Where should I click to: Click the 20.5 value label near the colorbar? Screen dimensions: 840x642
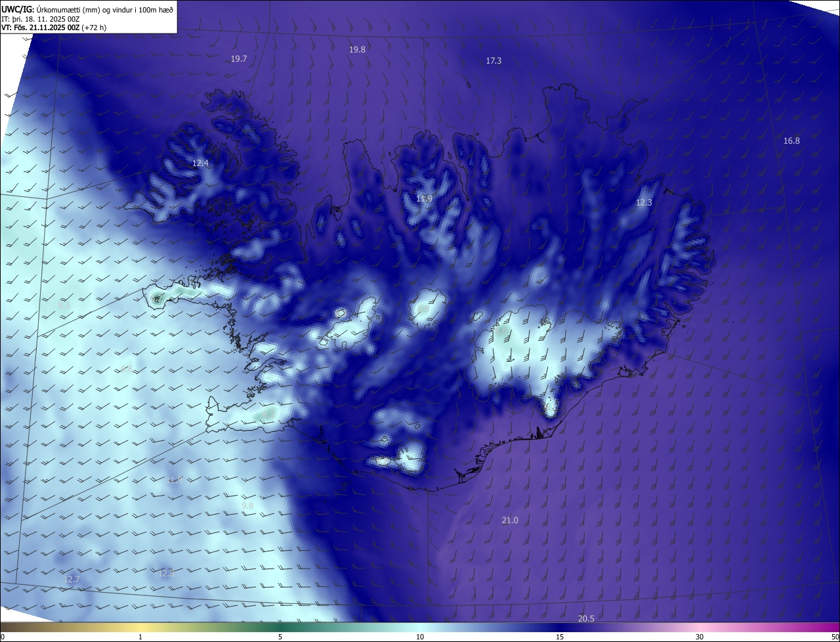586,619
